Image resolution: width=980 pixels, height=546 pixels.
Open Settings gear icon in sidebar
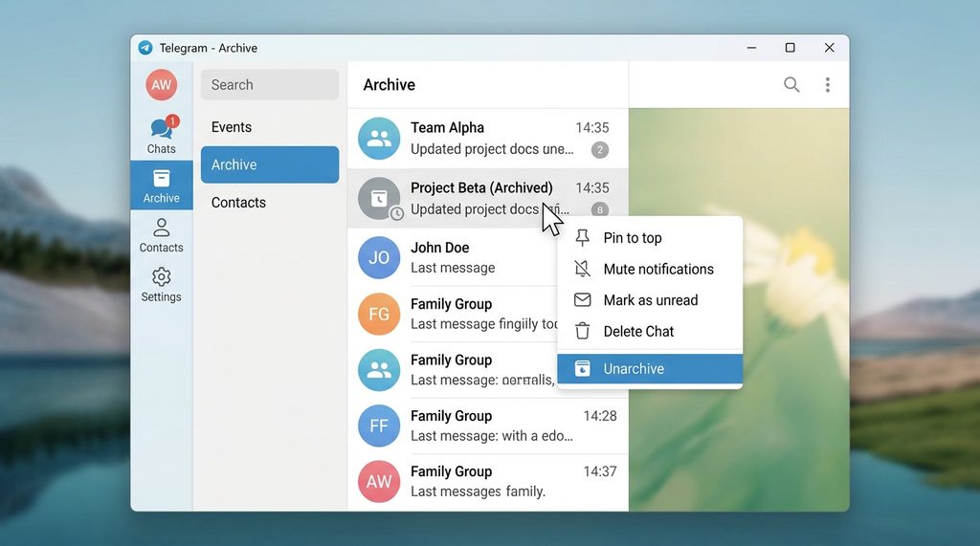click(x=161, y=277)
